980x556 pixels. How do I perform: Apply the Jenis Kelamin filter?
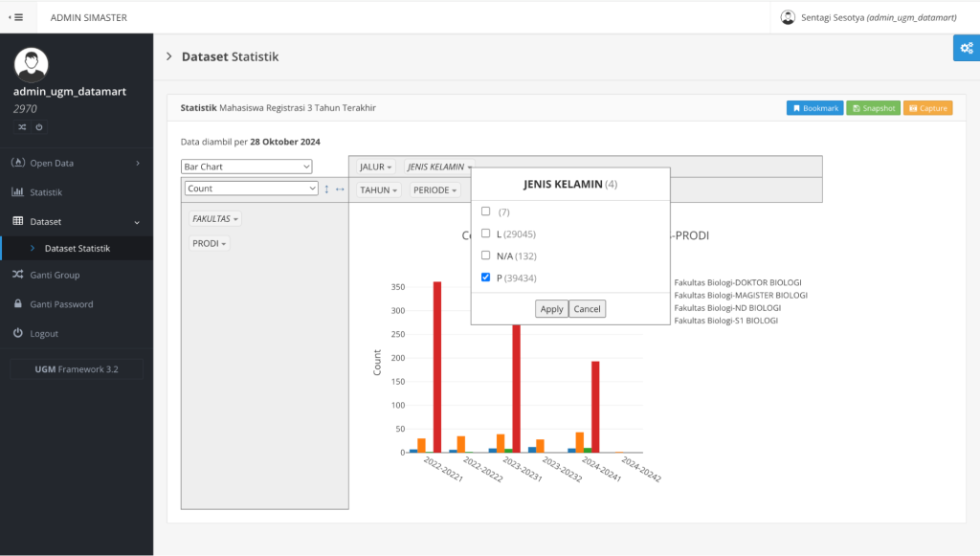[x=551, y=309]
